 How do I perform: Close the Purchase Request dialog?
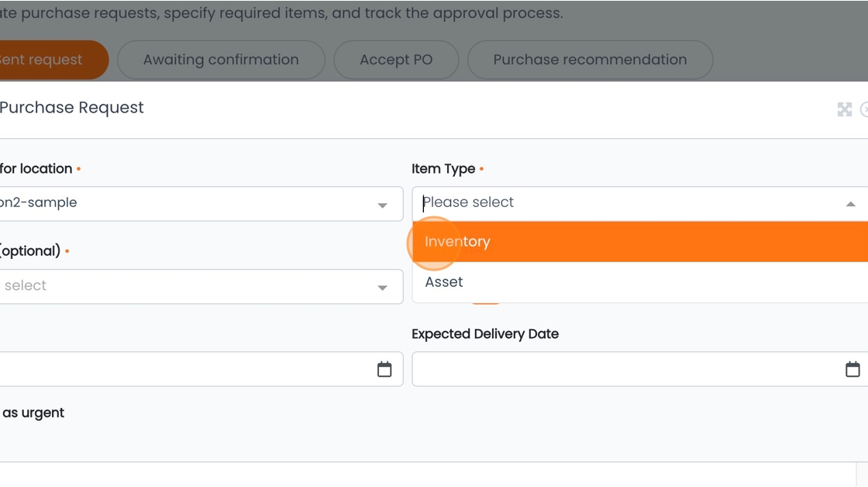pyautogui.click(x=865, y=109)
